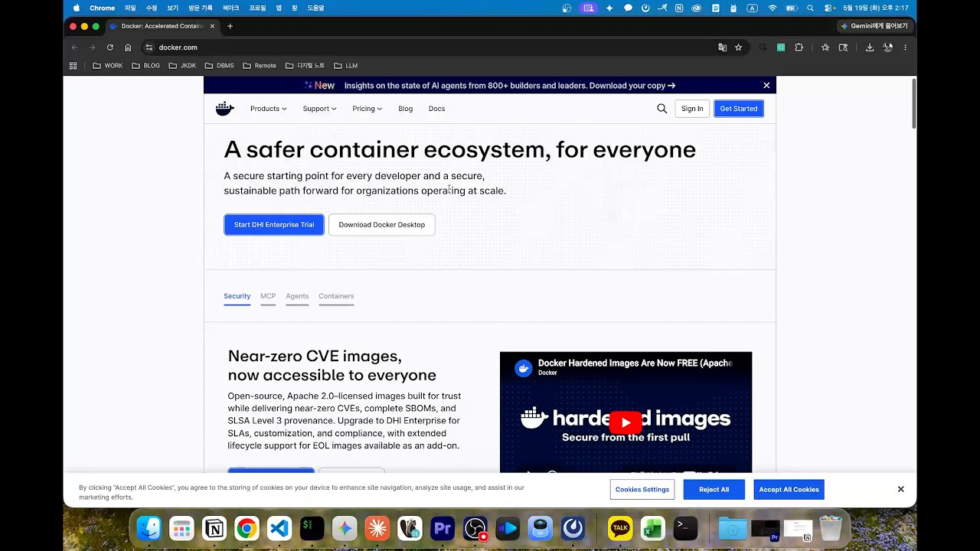Screen dimensions: 980x551
Task: Open the 파일 menu in menu bar
Action: pos(130,8)
